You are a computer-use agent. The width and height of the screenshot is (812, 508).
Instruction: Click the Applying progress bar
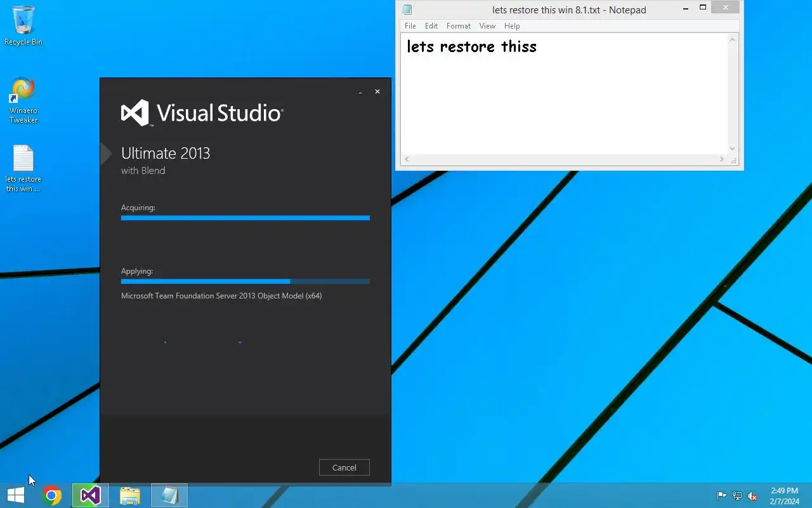[x=246, y=281]
